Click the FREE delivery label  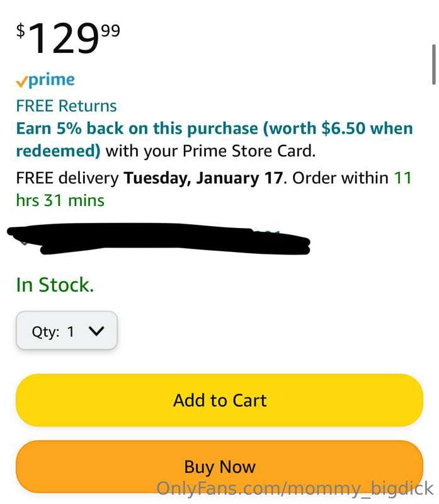tap(67, 178)
